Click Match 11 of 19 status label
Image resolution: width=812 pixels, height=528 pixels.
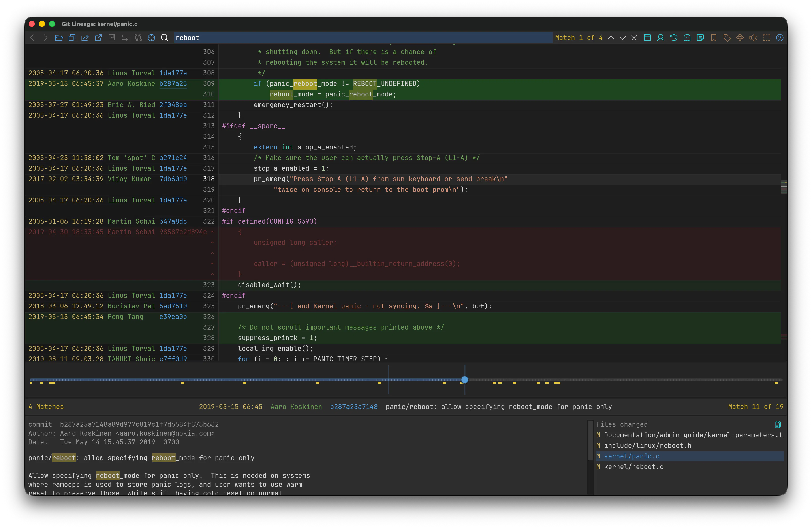tap(756, 407)
